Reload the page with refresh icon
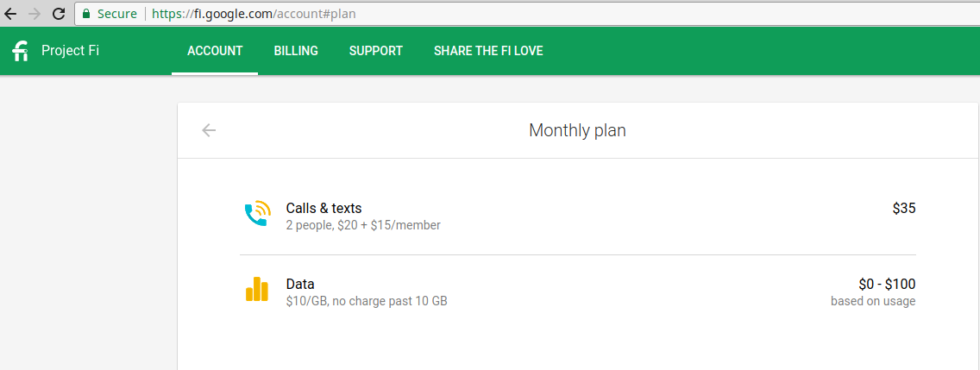This screenshot has width=980, height=370. pos(59,14)
